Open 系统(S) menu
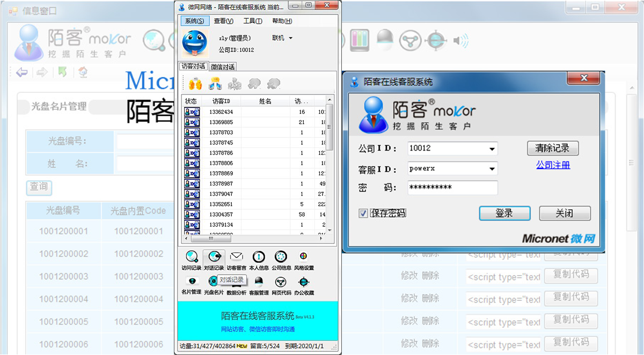The image size is (644, 355). tap(194, 21)
